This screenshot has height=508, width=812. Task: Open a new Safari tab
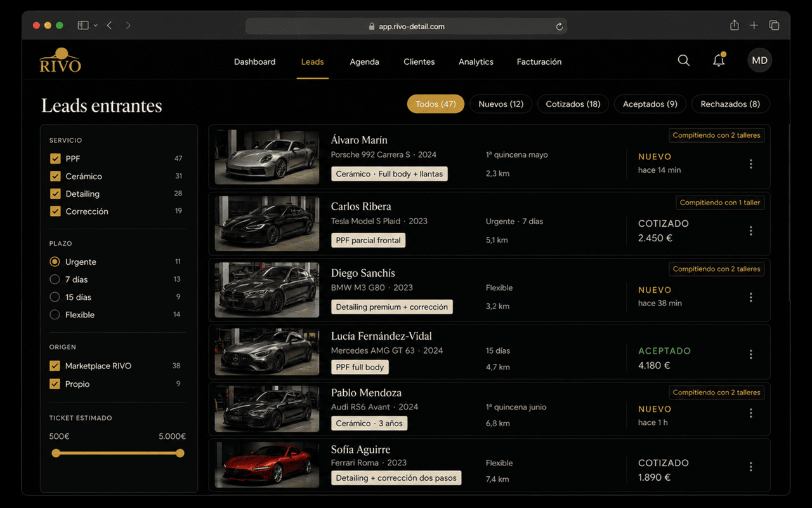click(x=754, y=25)
